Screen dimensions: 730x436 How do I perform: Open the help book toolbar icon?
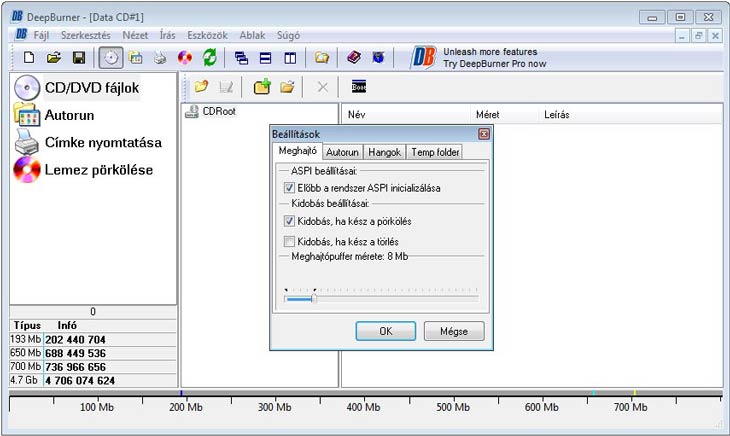tap(354, 58)
